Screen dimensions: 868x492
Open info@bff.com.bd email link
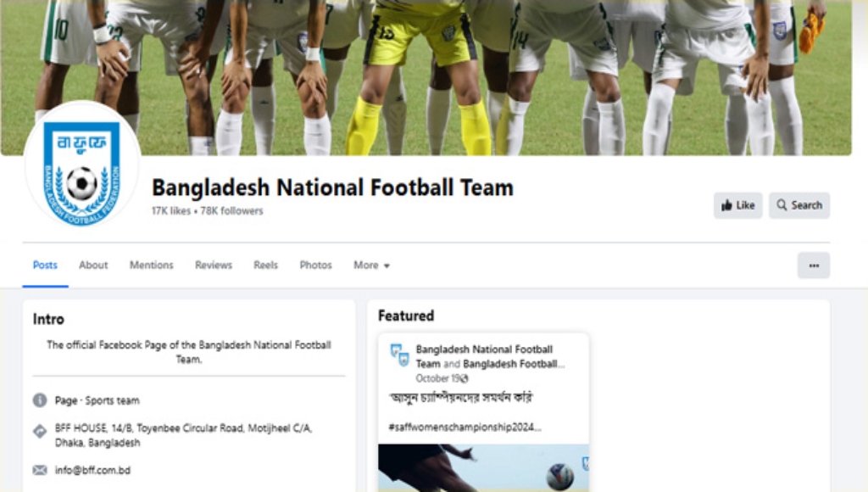tap(92, 471)
